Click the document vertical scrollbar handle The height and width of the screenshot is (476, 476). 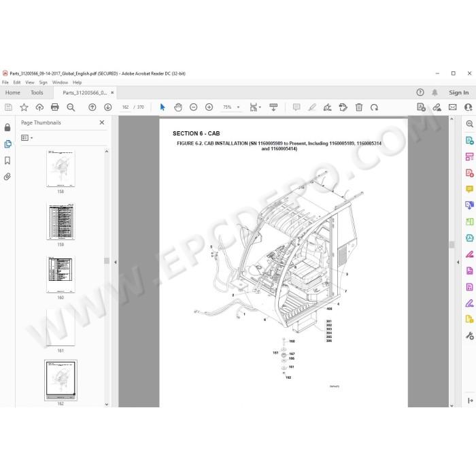tap(452, 245)
